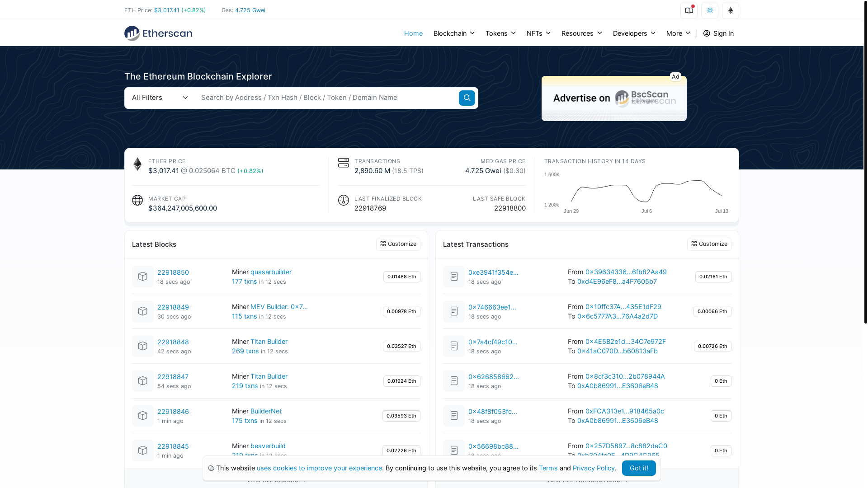
Task: Click block cube icon for 22918845
Action: [x=143, y=450]
